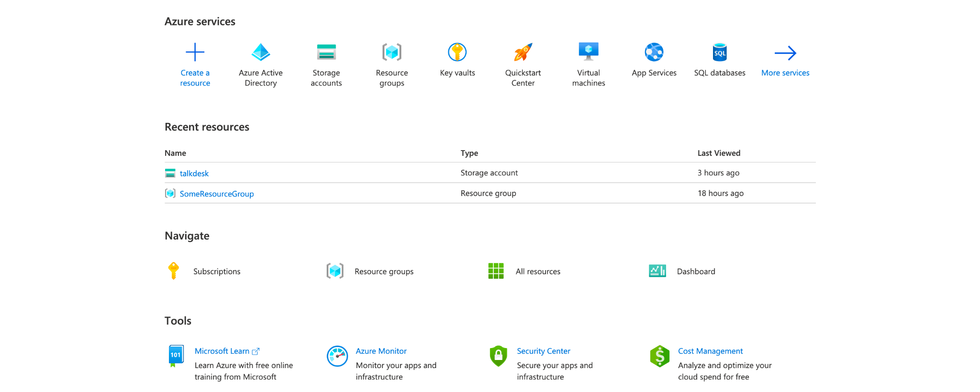980x392 pixels.
Task: Choose the Key vaults label
Action: click(457, 73)
